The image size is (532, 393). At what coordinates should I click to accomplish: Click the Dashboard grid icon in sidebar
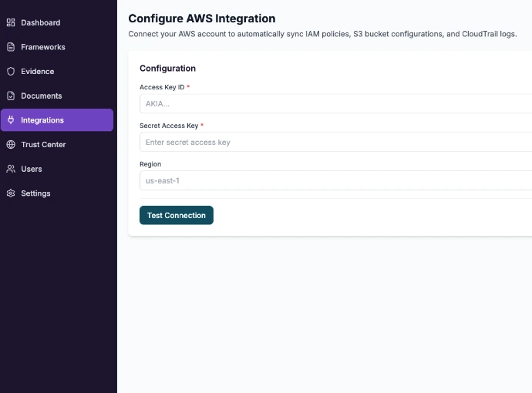(x=11, y=23)
